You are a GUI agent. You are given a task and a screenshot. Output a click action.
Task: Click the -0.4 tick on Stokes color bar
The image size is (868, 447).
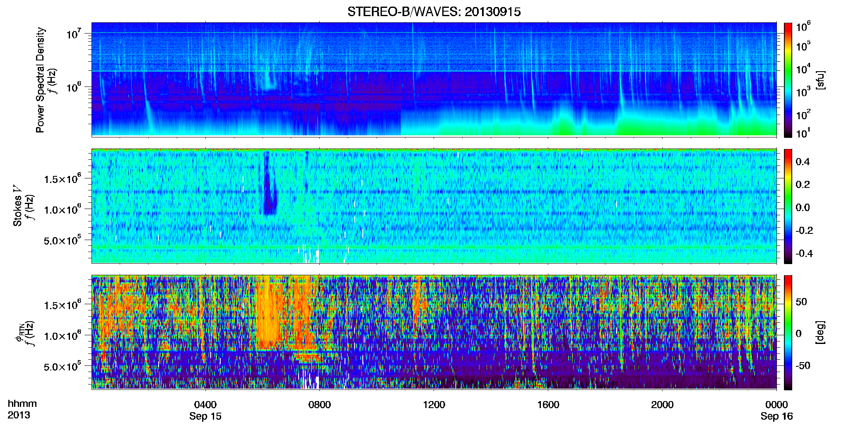(804, 253)
